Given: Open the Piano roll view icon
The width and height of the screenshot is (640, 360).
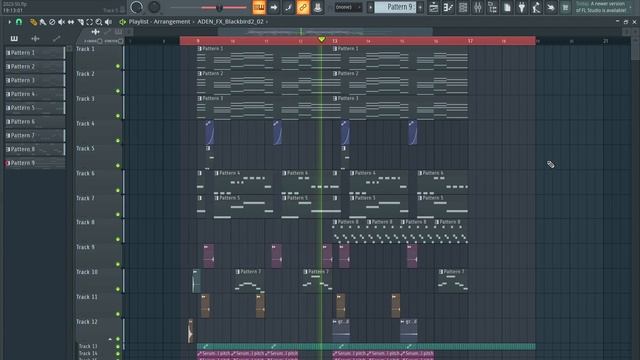Looking at the screenshot, I should point(448,7).
